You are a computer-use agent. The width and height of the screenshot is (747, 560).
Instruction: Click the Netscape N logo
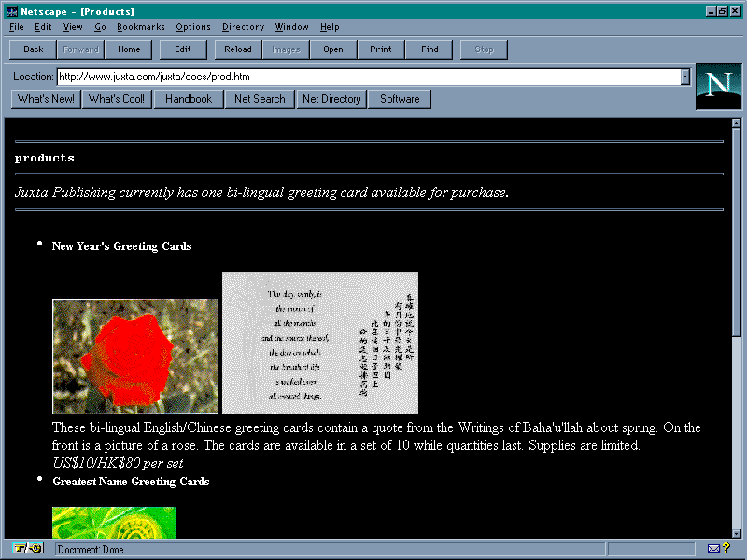pos(718,87)
